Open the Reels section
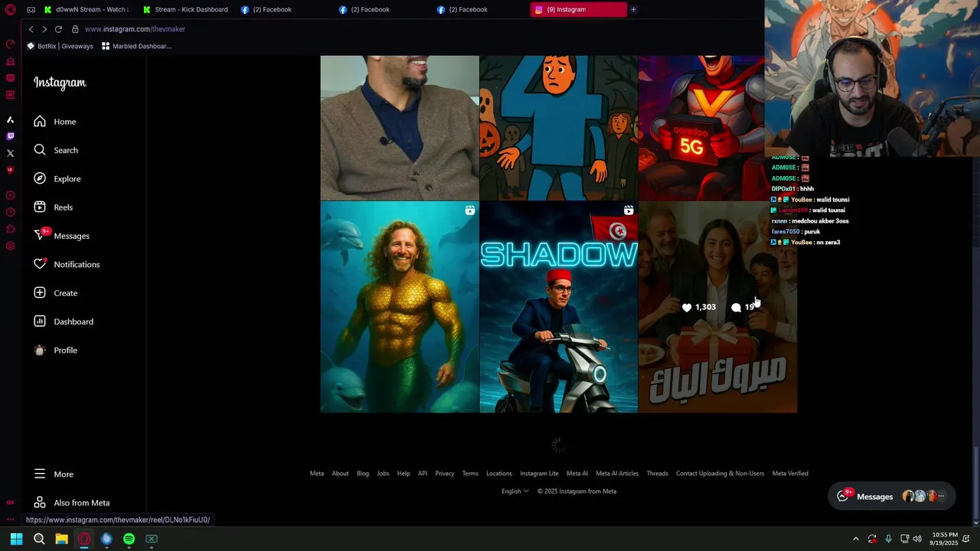The height and width of the screenshot is (551, 980). point(53,207)
